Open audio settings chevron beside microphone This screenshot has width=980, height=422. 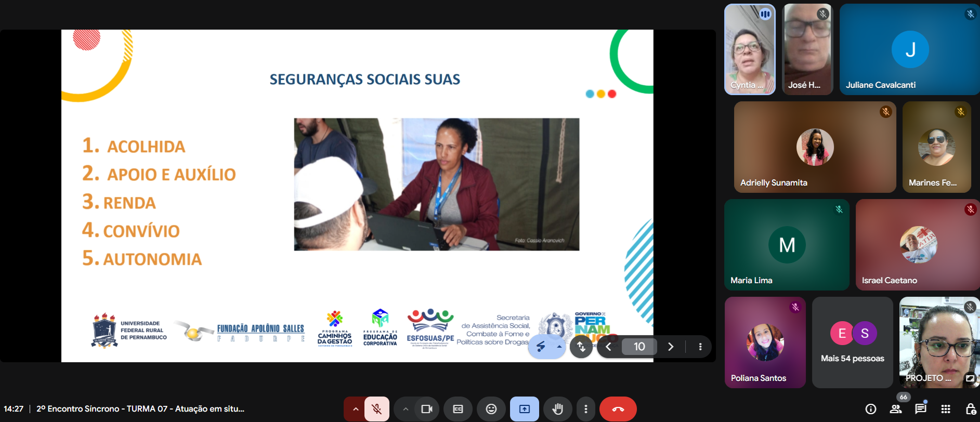point(356,409)
